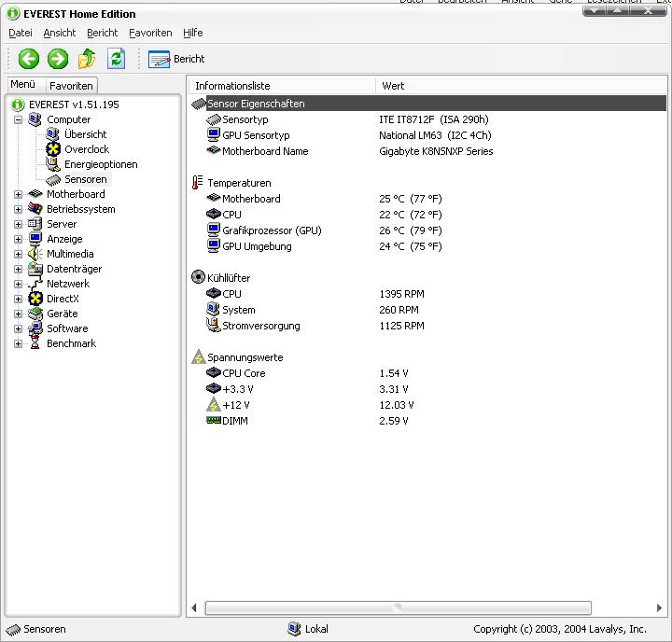
Task: Click the Betriebssystem tree icon
Action: pyautogui.click(x=35, y=209)
